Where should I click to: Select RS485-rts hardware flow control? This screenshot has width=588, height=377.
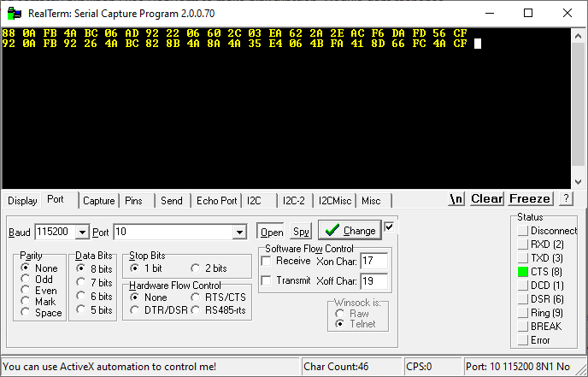tap(219, 310)
